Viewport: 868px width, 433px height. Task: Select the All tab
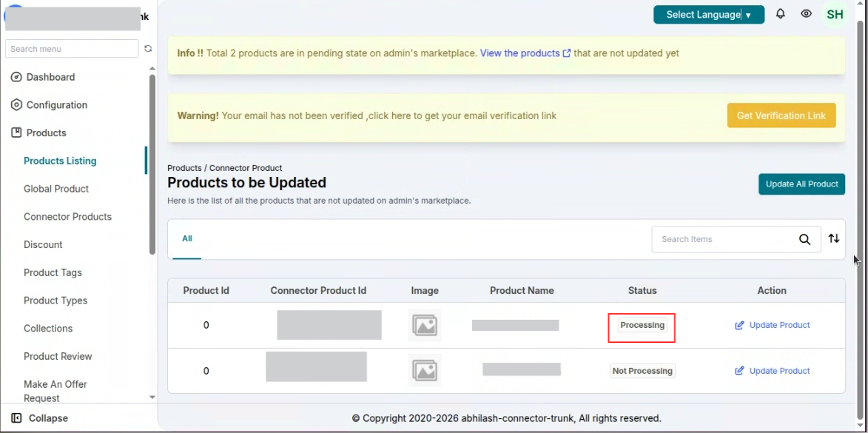click(x=187, y=238)
